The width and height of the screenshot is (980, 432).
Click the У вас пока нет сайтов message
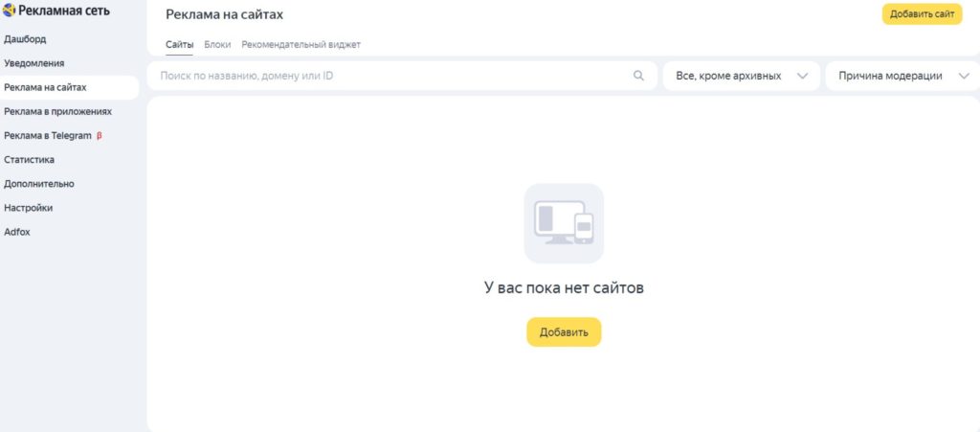coord(564,288)
